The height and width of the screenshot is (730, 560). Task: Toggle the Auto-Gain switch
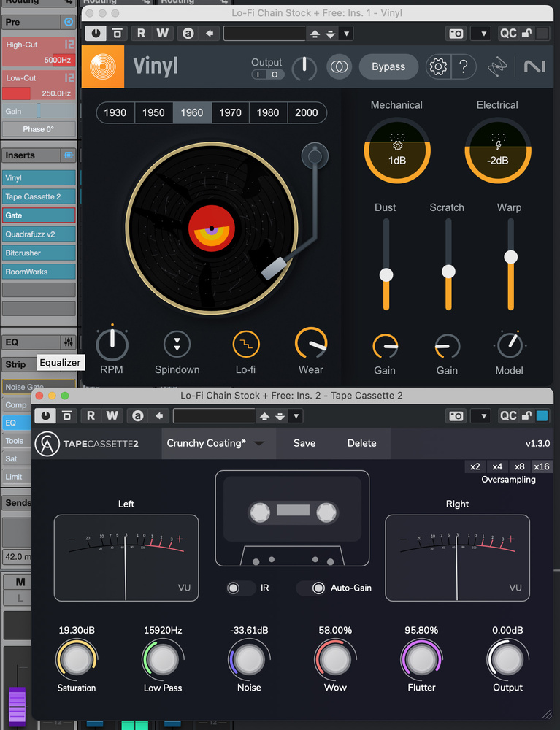coord(311,588)
